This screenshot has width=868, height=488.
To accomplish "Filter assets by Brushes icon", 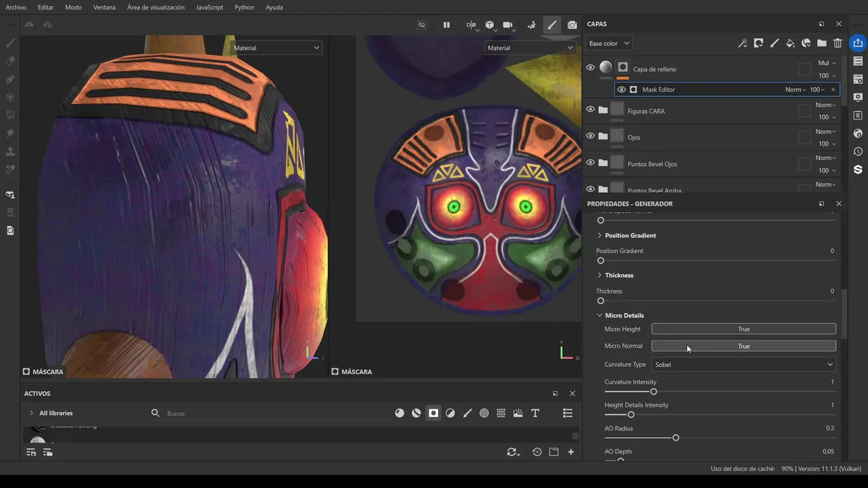I will pos(467,413).
